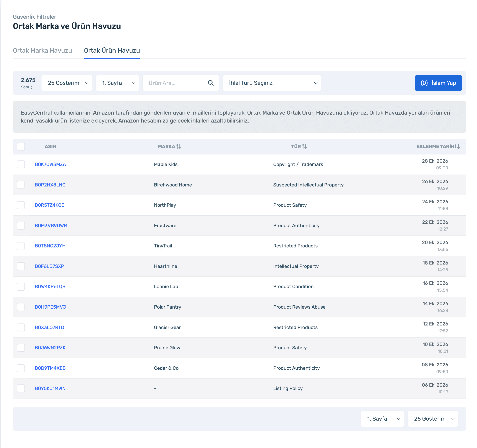Check the box for B0K7QW3MZA row
477x448 pixels.
(21, 164)
